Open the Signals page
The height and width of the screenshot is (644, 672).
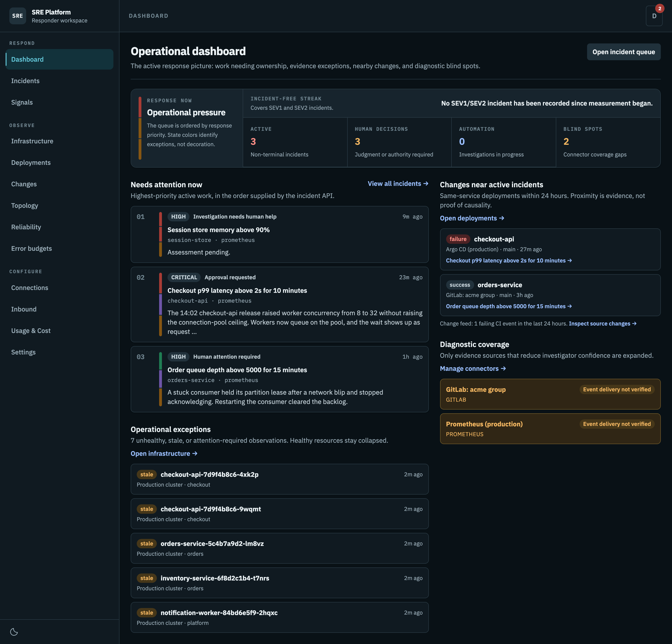click(x=59, y=102)
